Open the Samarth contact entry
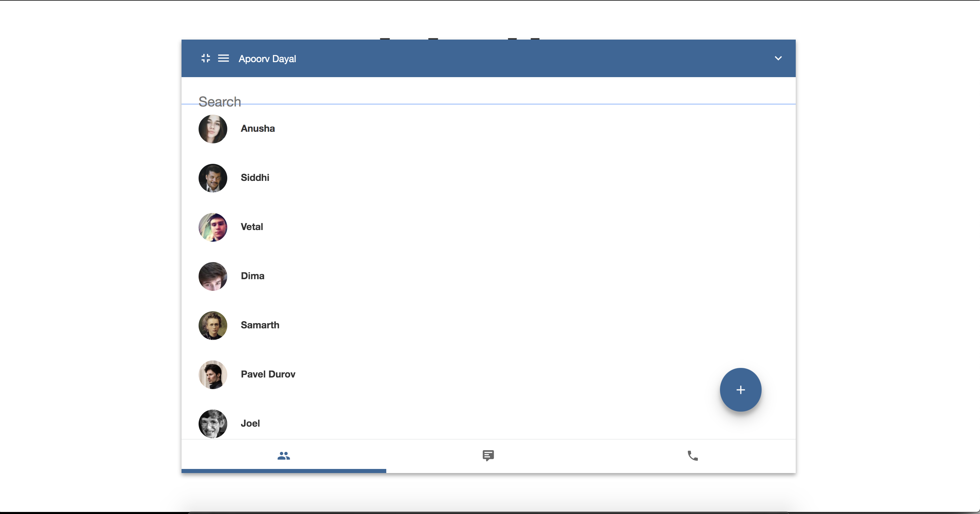Screen dimensions: 980x514 [x=260, y=325]
